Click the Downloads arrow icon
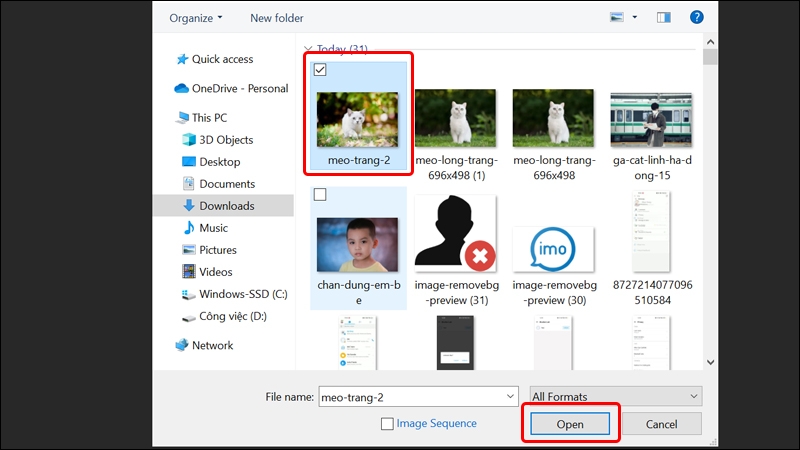The height and width of the screenshot is (450, 800). click(x=189, y=206)
